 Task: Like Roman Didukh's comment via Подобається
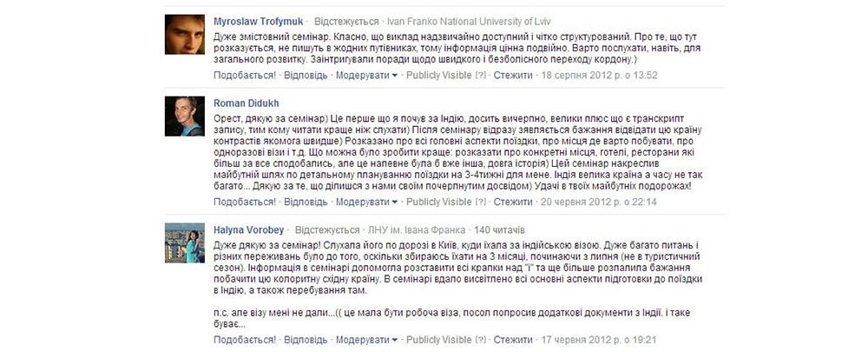(x=244, y=202)
